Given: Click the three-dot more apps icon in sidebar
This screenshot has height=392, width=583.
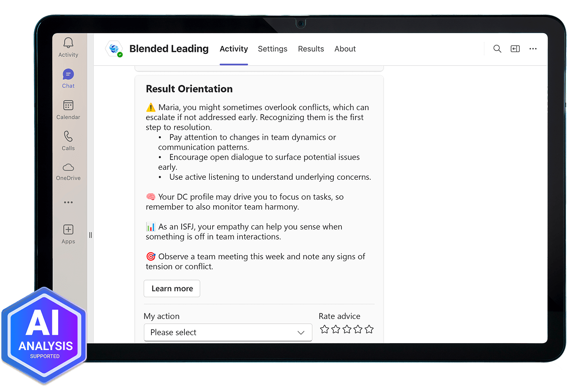Looking at the screenshot, I should click(68, 202).
